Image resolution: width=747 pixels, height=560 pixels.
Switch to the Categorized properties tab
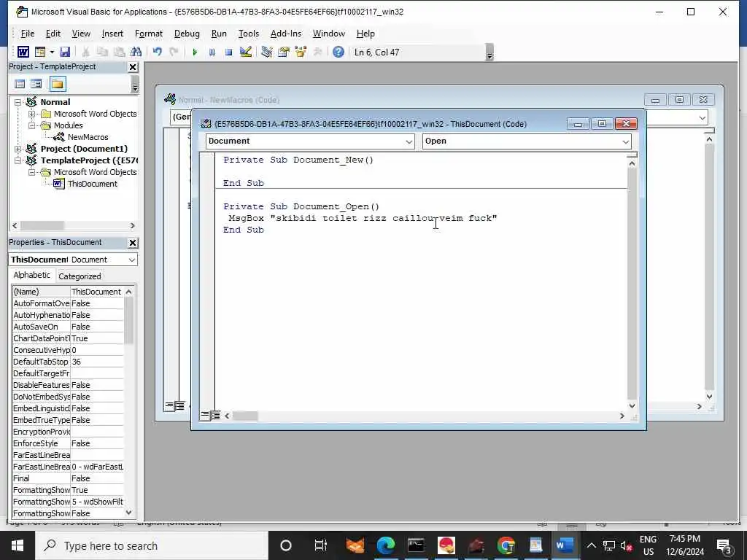(x=80, y=276)
